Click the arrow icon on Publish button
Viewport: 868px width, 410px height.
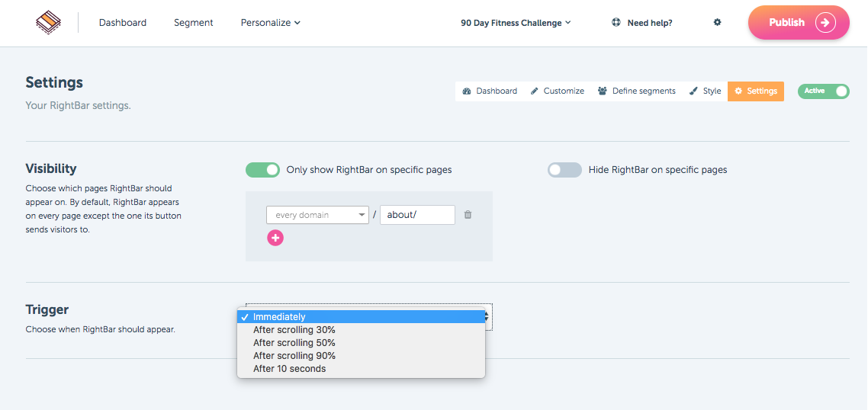pyautogui.click(x=825, y=23)
